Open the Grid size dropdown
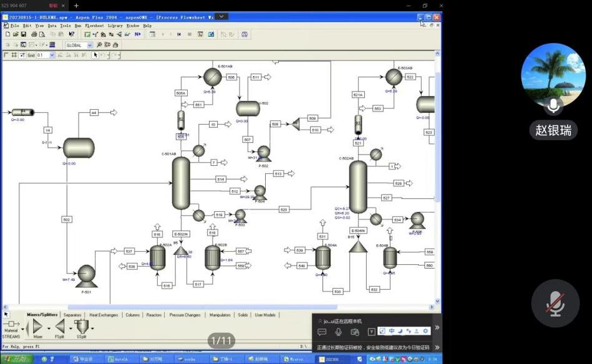Image resolution: width=592 pixels, height=364 pixels. coord(52,55)
